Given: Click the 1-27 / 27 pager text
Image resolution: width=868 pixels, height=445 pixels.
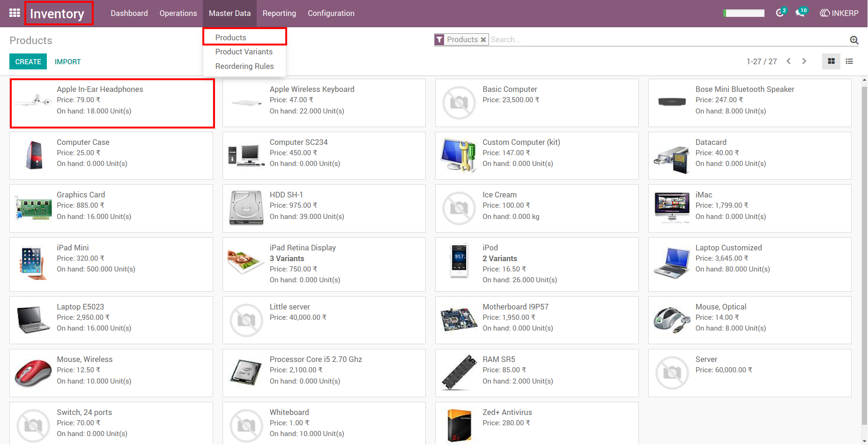Looking at the screenshot, I should pyautogui.click(x=762, y=61).
